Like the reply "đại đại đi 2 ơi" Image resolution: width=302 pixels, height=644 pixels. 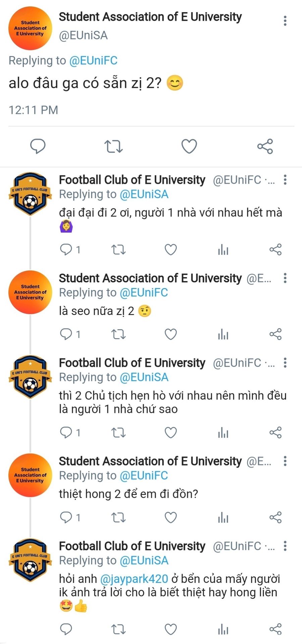tap(171, 250)
